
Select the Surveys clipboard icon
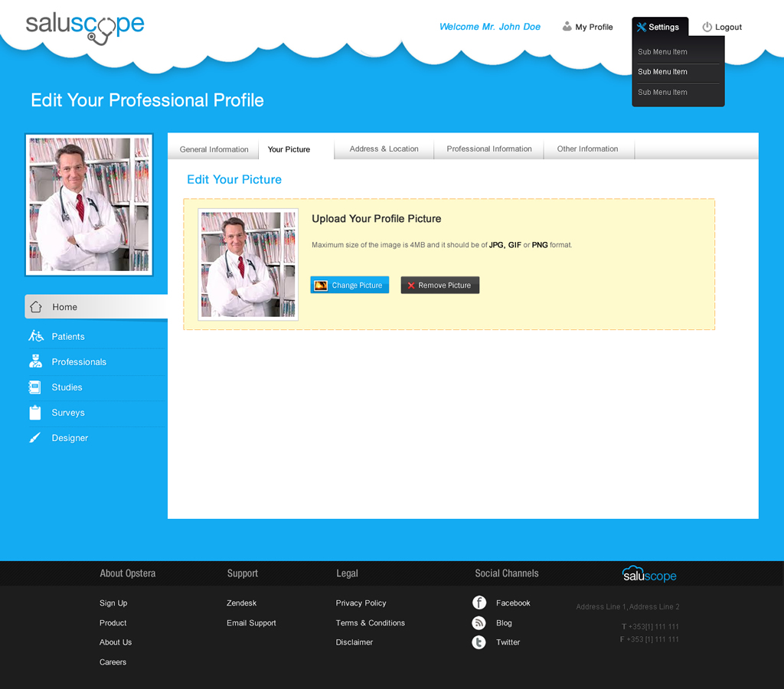click(36, 412)
